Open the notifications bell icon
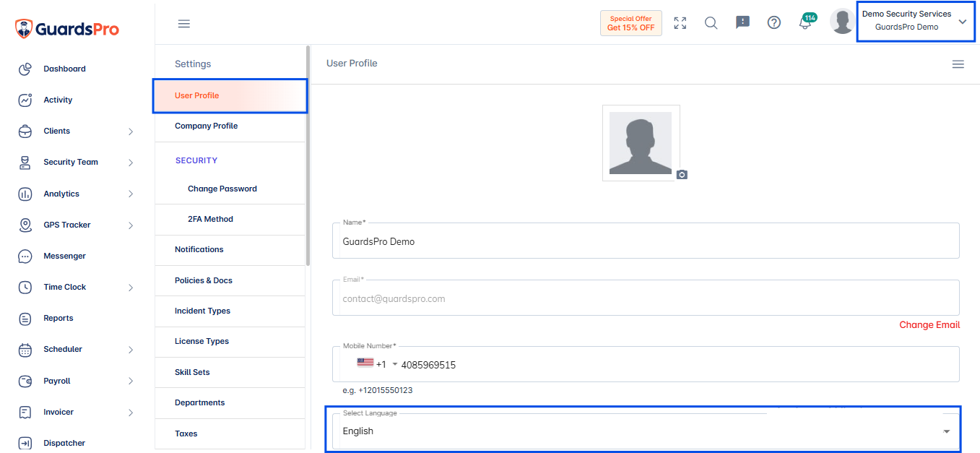The height and width of the screenshot is (453, 980). pyautogui.click(x=805, y=22)
